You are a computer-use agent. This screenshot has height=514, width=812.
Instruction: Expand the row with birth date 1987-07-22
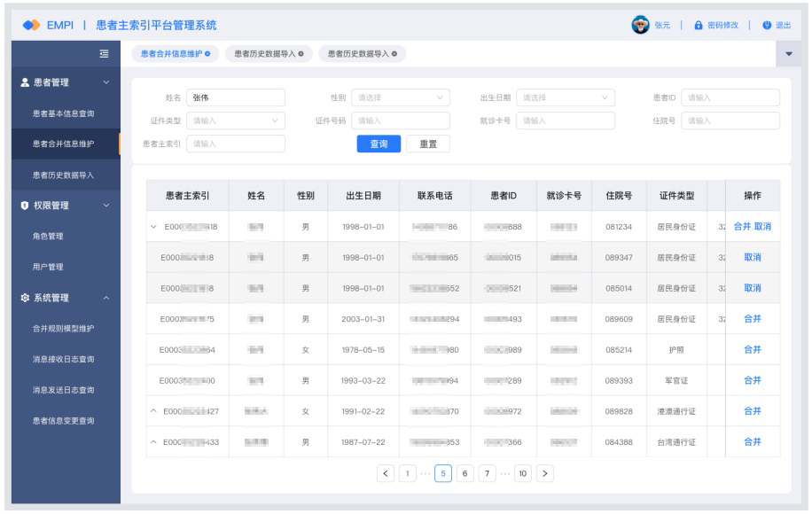pos(153,442)
